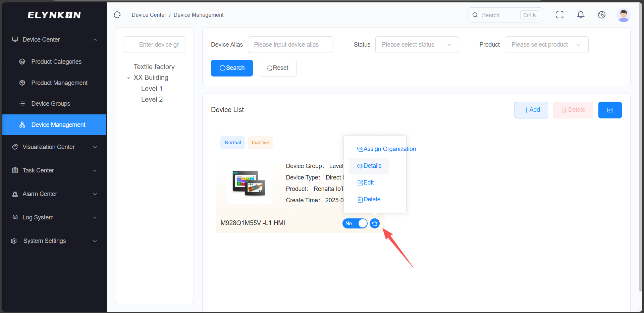
Task: Toggle the device enable switch on M928Q1M55V card
Action: point(355,223)
